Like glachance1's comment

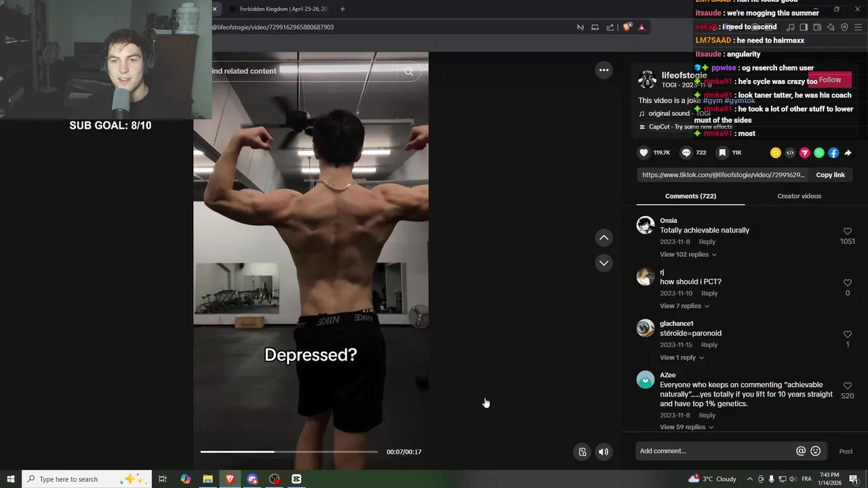[847, 335]
